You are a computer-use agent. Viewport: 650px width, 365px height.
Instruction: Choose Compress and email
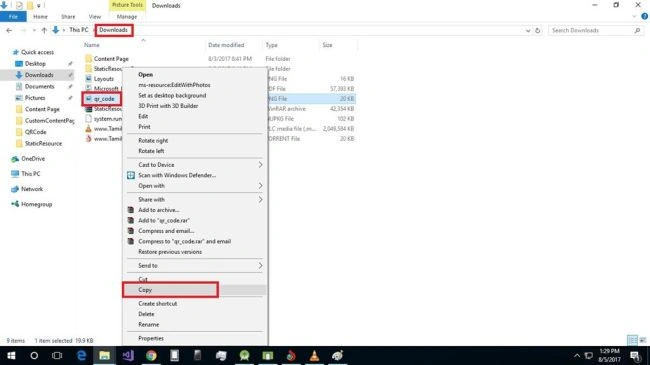(x=166, y=231)
